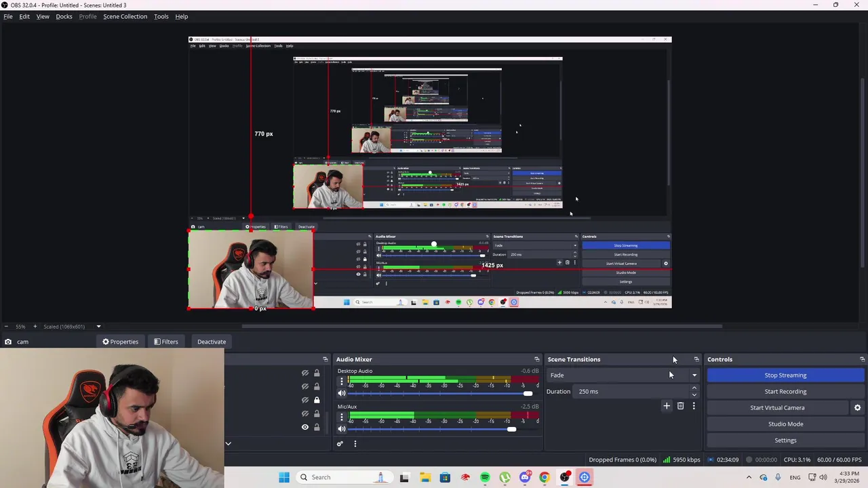The image size is (868, 488).
Task: Undock the Controls panel
Action: coord(862,359)
